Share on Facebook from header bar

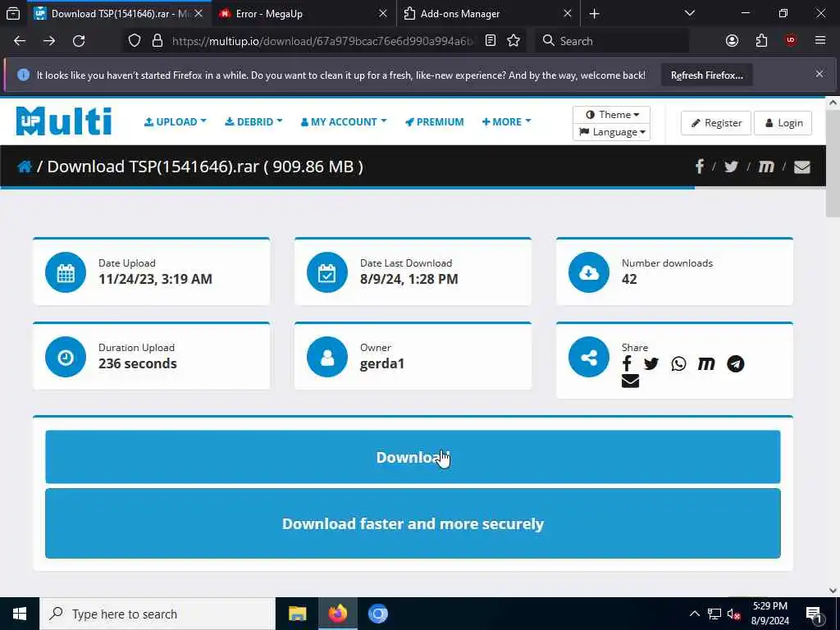tap(700, 167)
